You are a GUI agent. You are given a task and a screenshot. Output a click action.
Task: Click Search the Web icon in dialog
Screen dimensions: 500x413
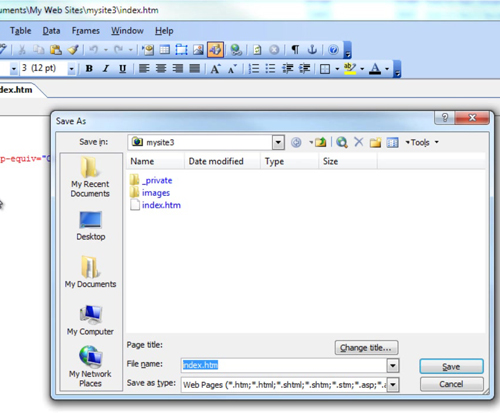(x=342, y=142)
